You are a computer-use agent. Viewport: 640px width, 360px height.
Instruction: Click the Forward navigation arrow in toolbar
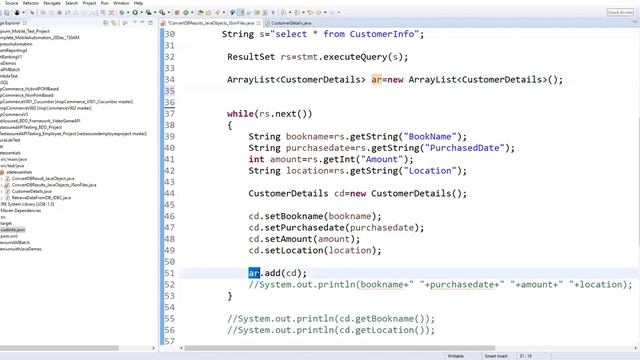332,12
